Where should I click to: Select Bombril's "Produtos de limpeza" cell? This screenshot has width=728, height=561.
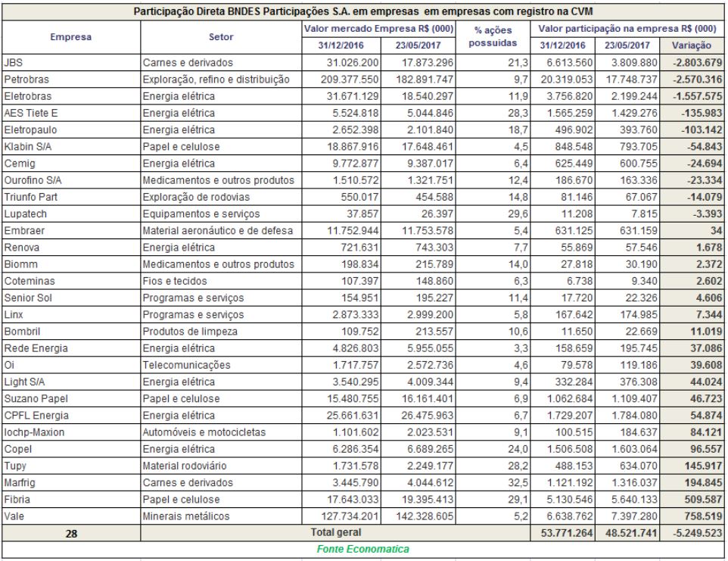click(222, 332)
